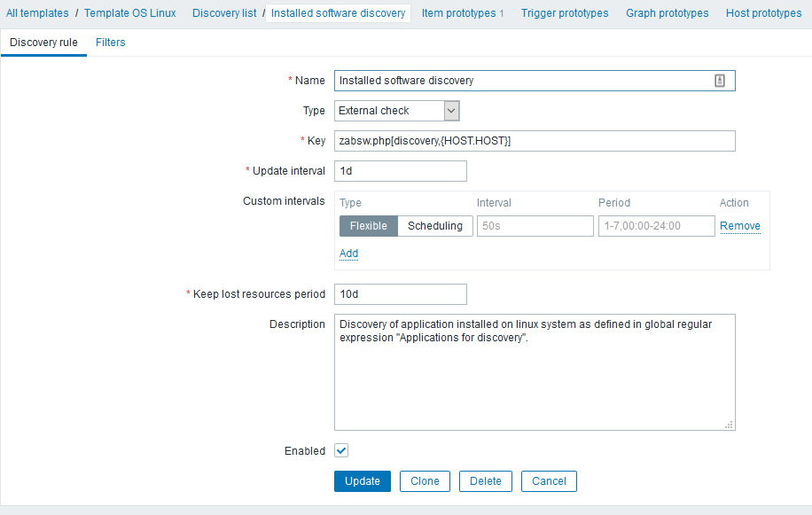Grab the Description textarea resize handle
The image size is (812, 515).
coord(730,425)
